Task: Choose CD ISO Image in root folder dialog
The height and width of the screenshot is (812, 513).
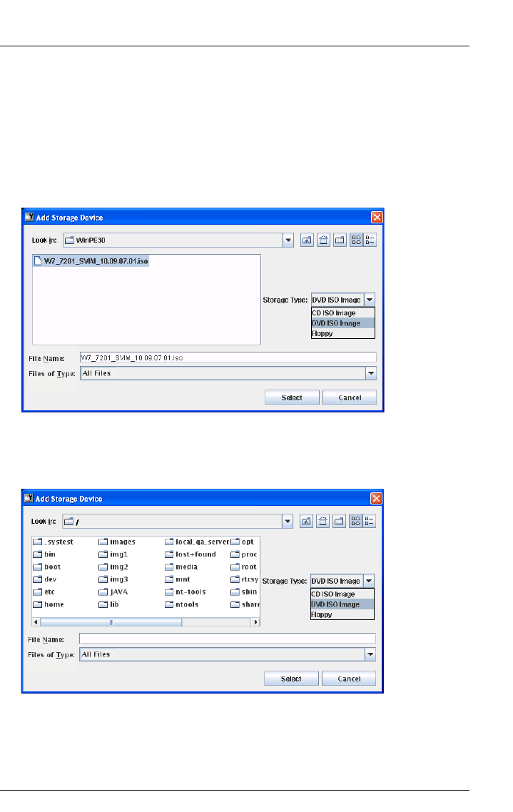Action: [x=342, y=594]
